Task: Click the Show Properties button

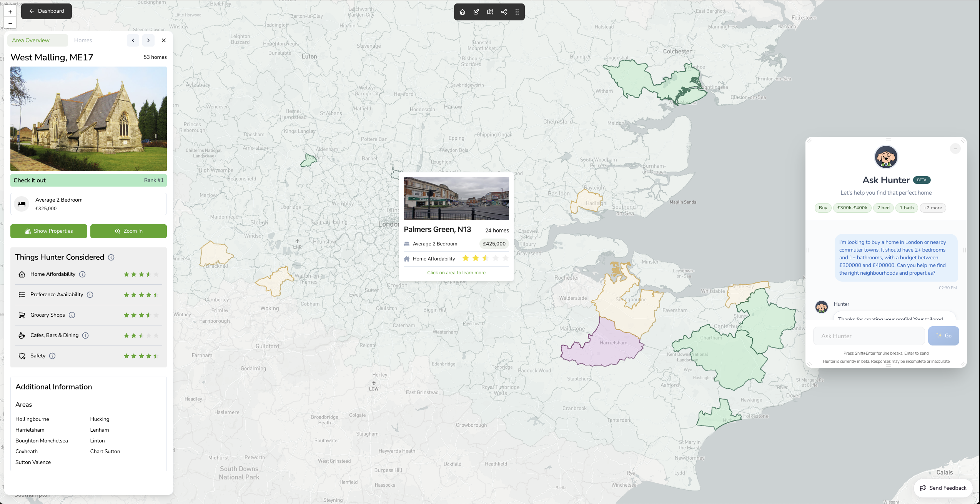Action: [49, 231]
